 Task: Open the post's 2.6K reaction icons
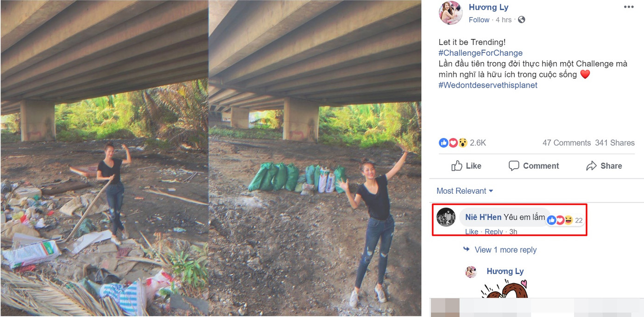(453, 143)
